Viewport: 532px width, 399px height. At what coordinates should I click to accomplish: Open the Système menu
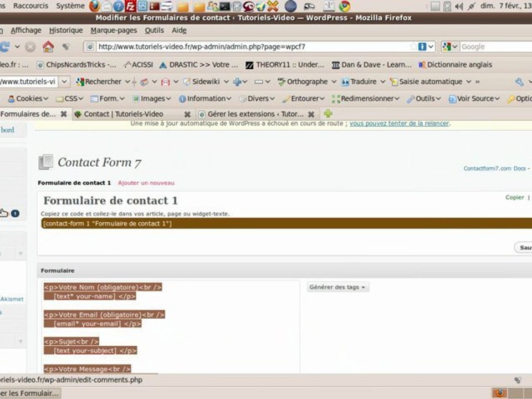point(70,6)
